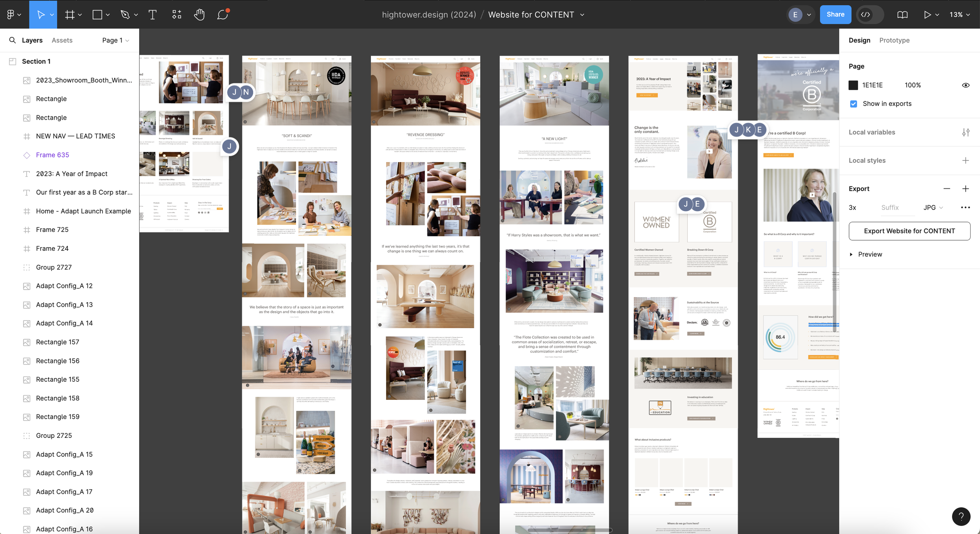Click Export Website for CONTENT button
The width and height of the screenshot is (980, 534).
(x=909, y=231)
